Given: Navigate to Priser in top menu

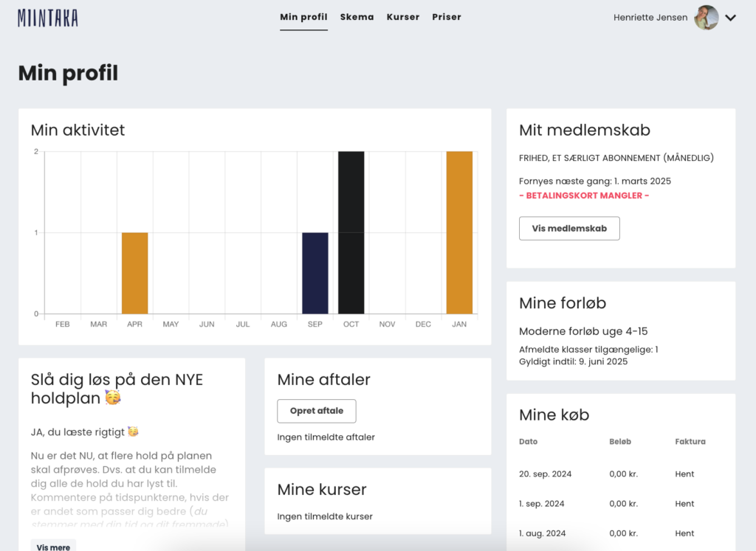Looking at the screenshot, I should 447,17.
